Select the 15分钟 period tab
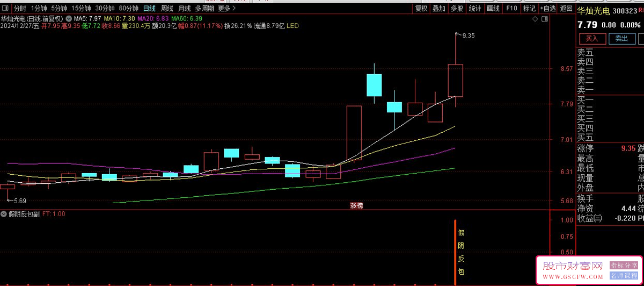644x286 pixels. 81,8
